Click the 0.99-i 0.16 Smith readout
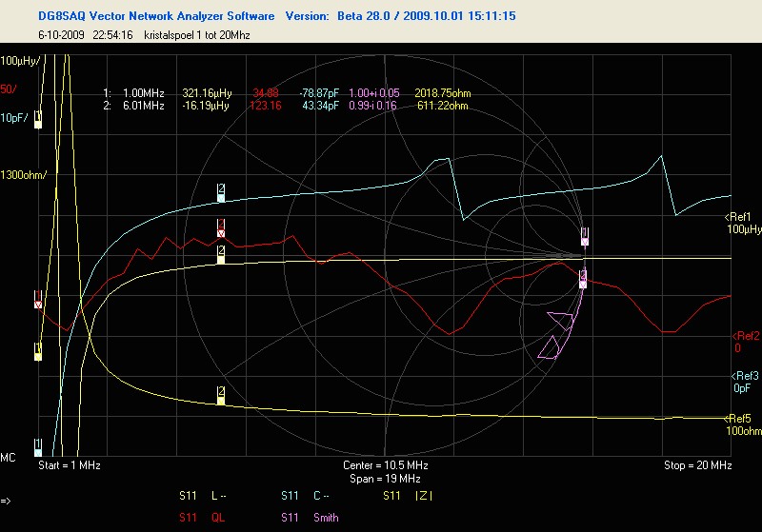The width and height of the screenshot is (762, 532). pos(372,106)
